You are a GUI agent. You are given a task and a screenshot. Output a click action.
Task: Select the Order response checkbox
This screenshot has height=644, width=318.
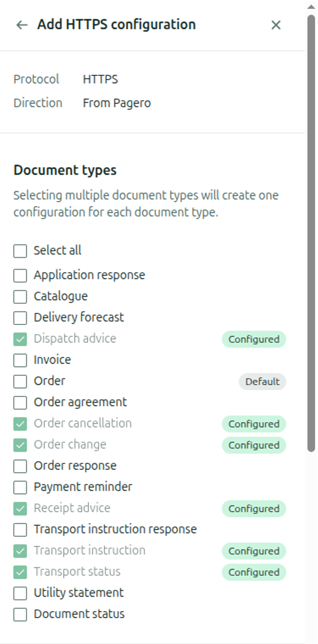click(x=20, y=466)
